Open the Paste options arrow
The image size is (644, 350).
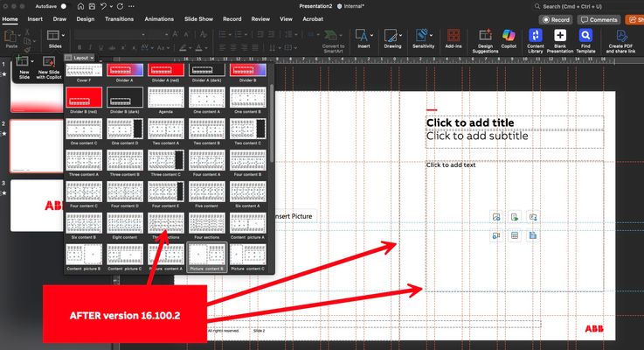(19, 35)
